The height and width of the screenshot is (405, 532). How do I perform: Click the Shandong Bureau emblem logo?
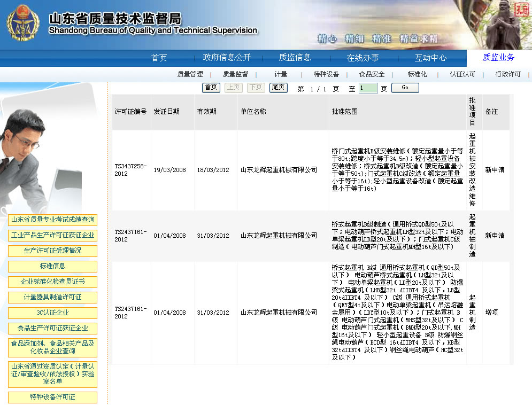22,21
